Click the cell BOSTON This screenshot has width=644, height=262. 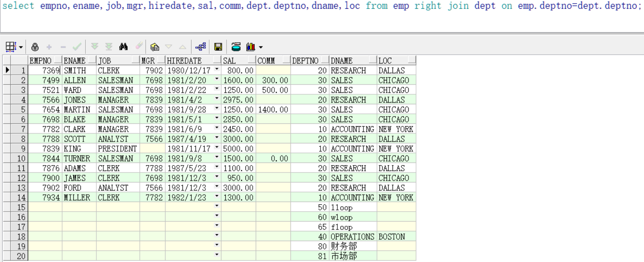396,237
